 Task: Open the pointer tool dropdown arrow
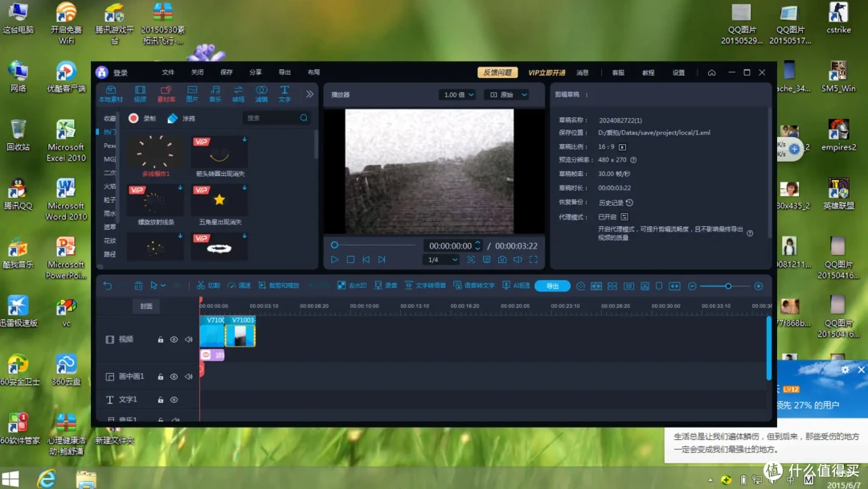pos(163,286)
